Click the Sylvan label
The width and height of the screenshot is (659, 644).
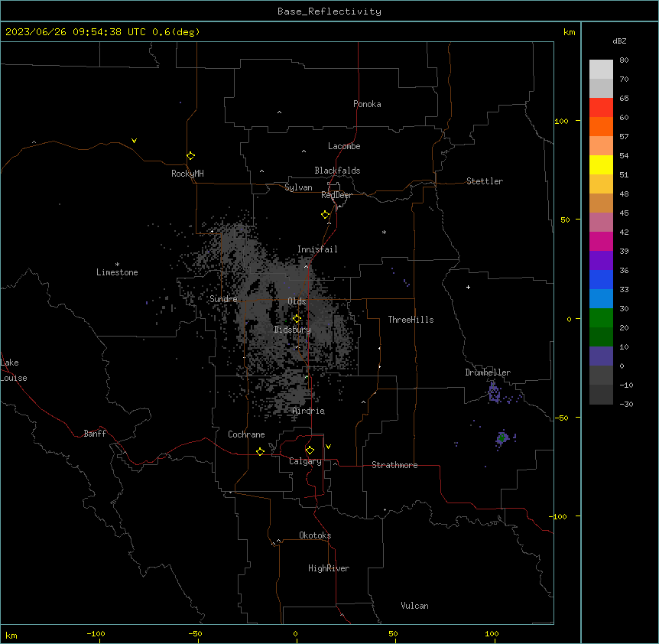[x=298, y=187]
